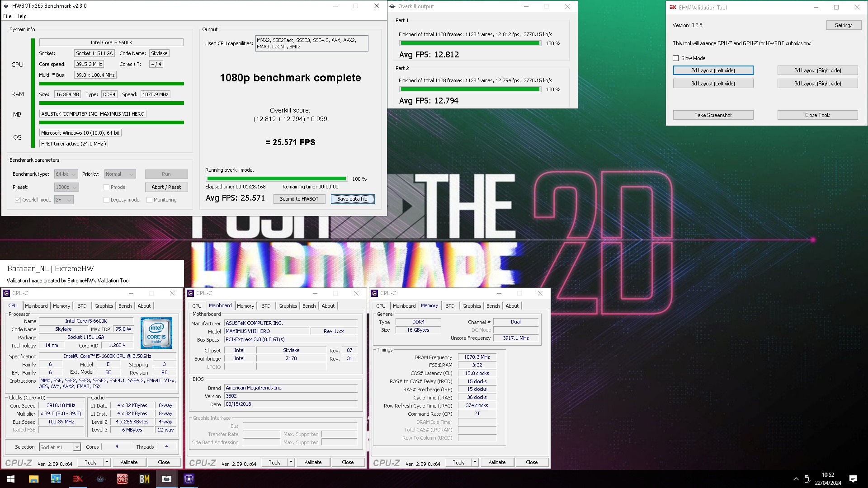Click EHW Validation Tool title bar logo
868x488 pixels.
click(x=673, y=7)
